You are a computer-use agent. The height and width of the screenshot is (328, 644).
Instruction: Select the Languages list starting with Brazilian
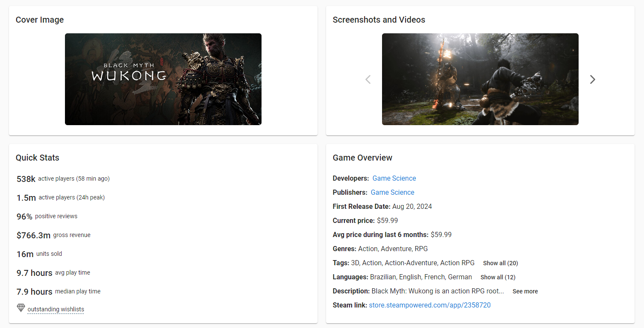[421, 277]
